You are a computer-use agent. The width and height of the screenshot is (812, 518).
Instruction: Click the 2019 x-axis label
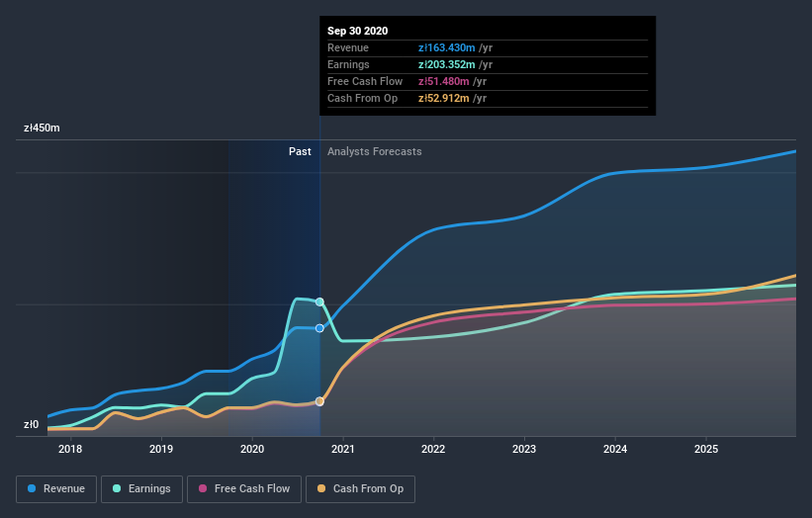[161, 449]
